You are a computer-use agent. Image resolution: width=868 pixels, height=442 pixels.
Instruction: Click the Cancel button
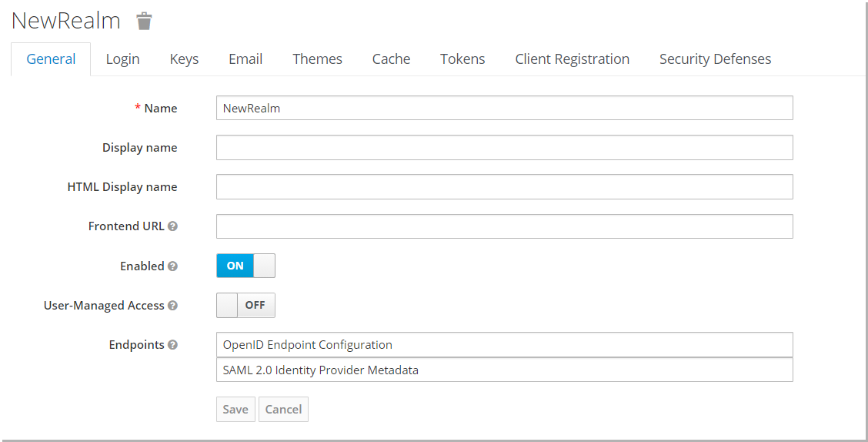(283, 410)
